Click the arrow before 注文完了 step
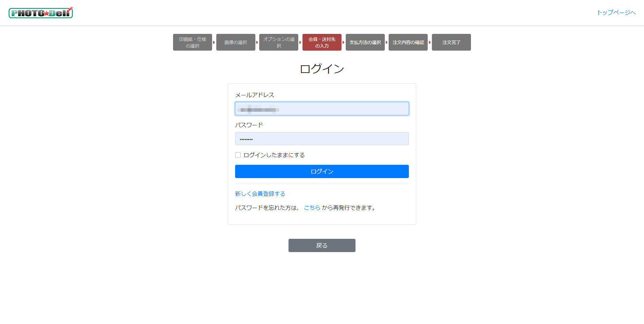The width and height of the screenshot is (644, 324). [x=430, y=42]
